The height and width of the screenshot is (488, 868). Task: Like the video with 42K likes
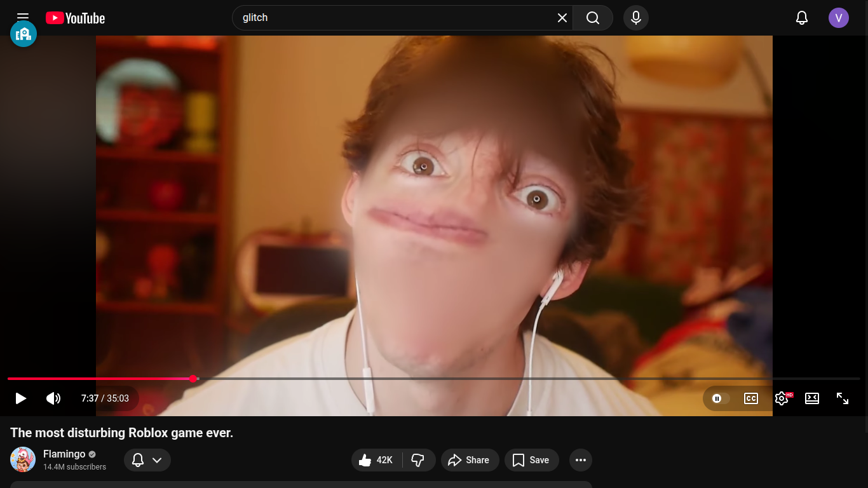(376, 460)
